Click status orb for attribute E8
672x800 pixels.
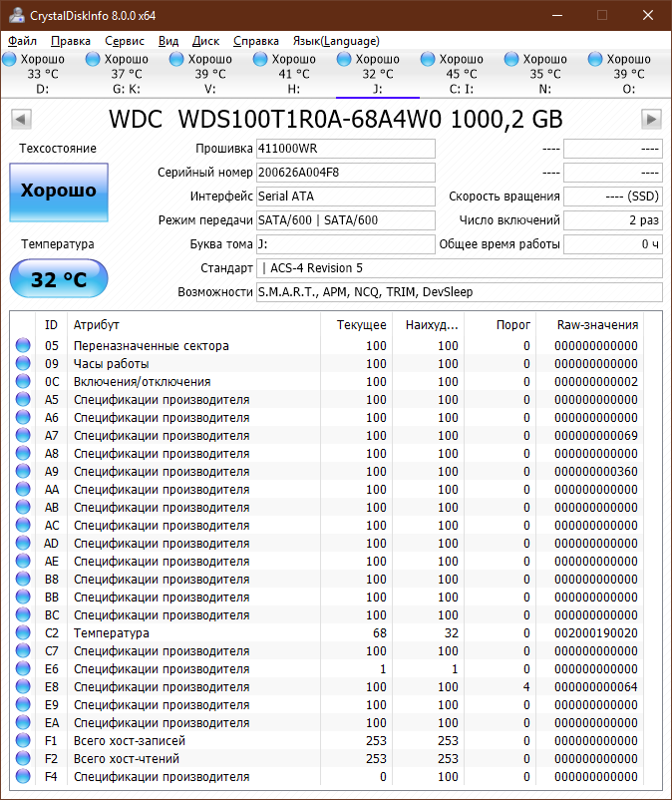click(23, 686)
